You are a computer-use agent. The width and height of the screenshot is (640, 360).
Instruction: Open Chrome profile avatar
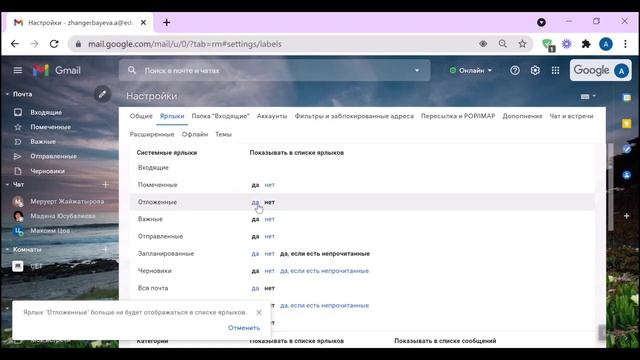click(606, 44)
